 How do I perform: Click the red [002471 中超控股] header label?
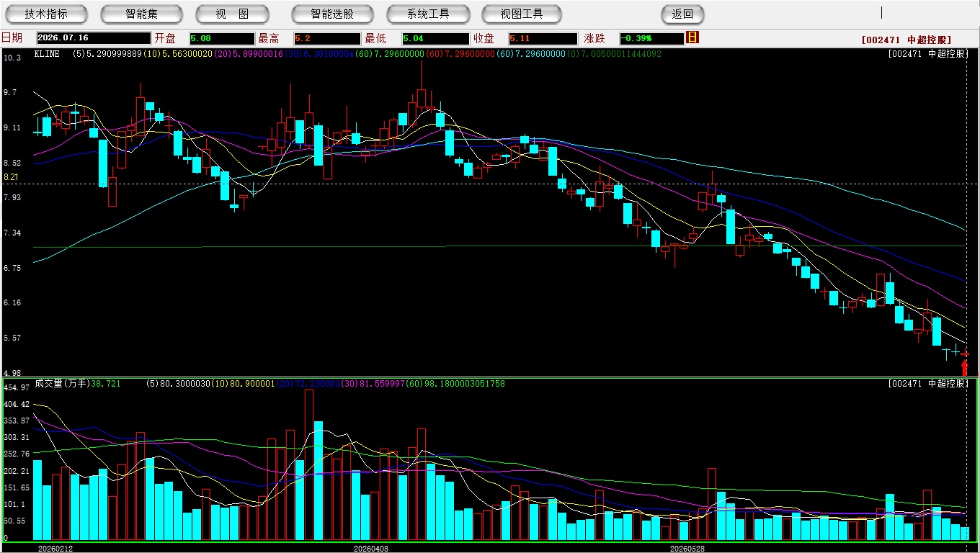click(x=906, y=40)
